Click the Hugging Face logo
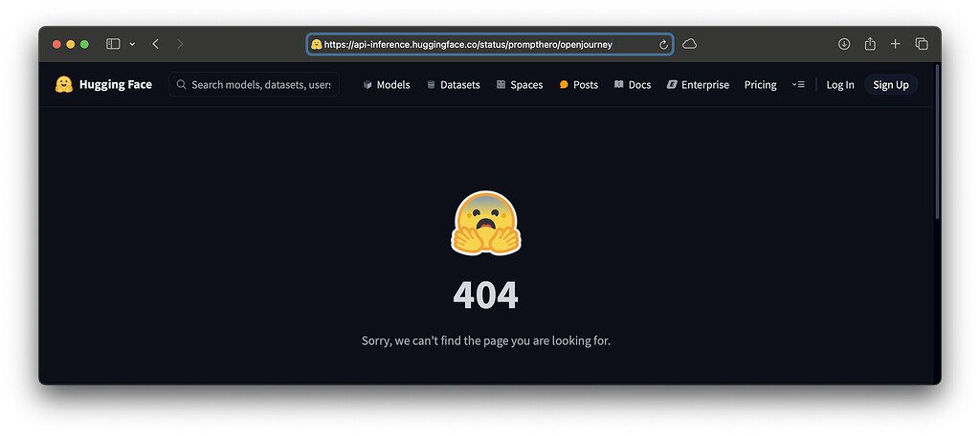The image size is (980, 436). tap(103, 84)
